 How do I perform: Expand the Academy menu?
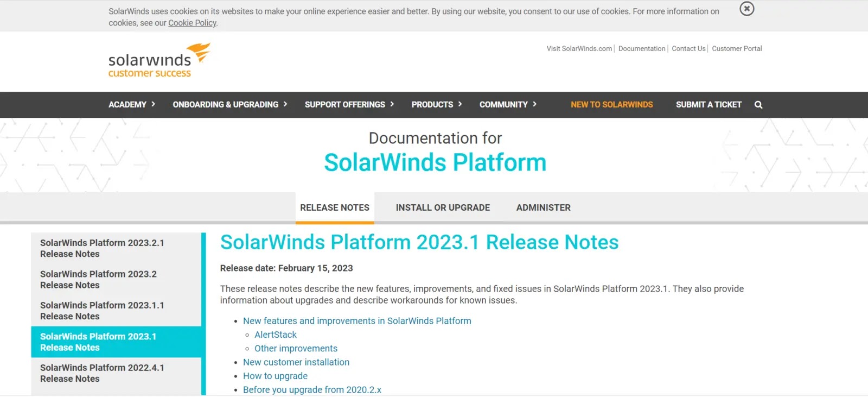point(127,104)
